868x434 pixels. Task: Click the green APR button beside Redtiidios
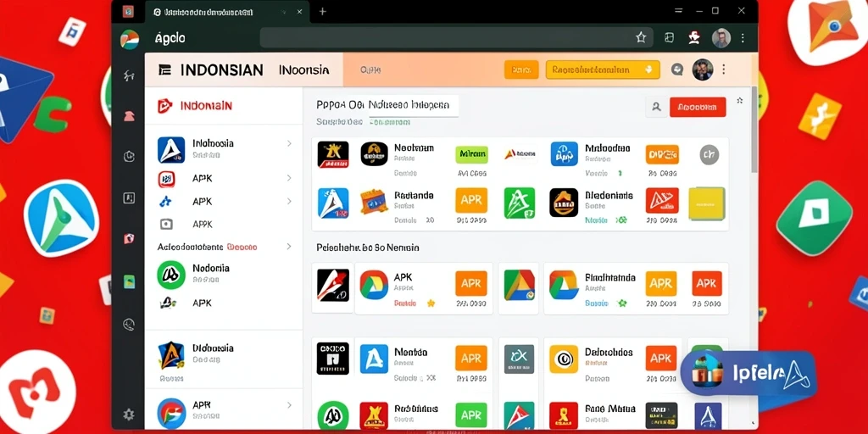pos(471,415)
